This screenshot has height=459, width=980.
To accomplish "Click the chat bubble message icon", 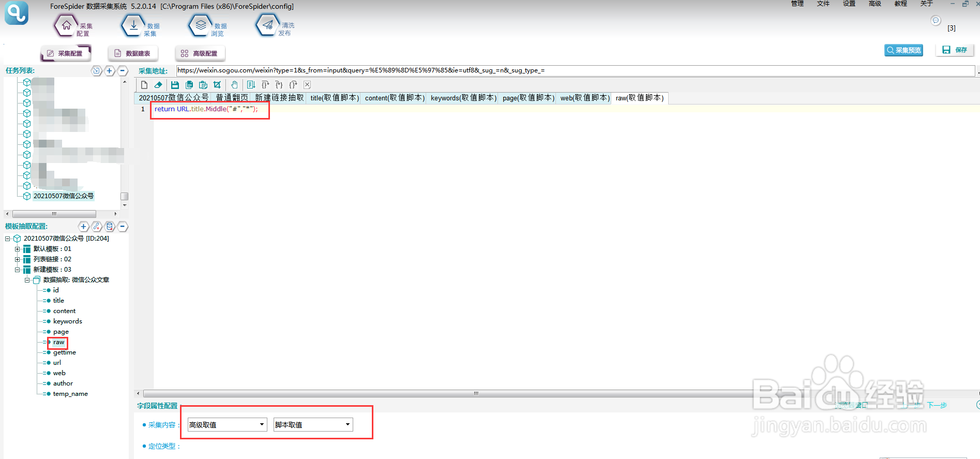I will (936, 21).
